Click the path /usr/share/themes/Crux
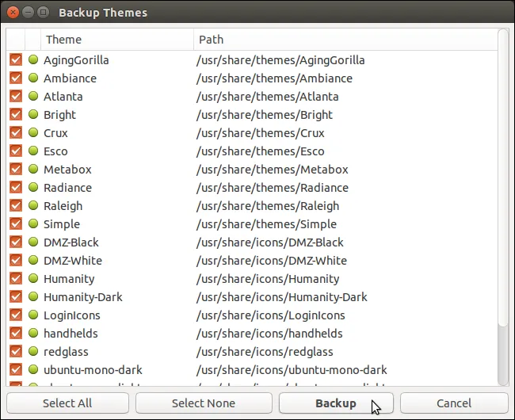 pyautogui.click(x=260, y=133)
